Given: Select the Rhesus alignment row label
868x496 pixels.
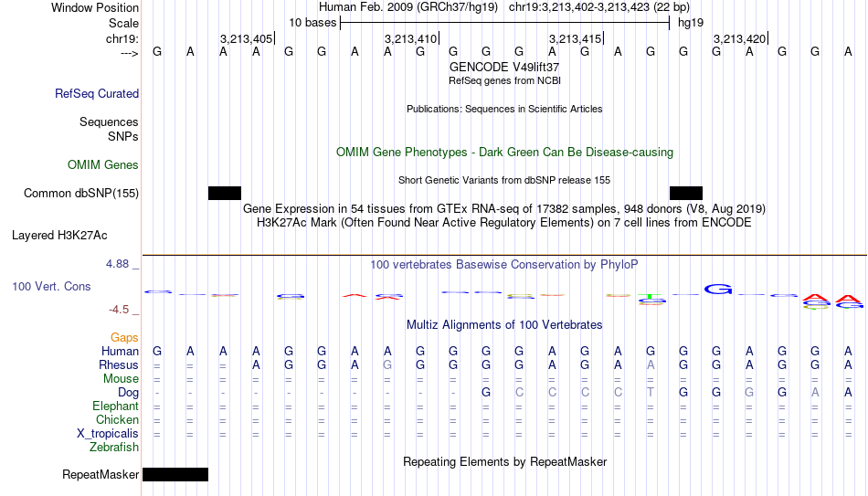Looking at the screenshot, I should pos(119,364).
